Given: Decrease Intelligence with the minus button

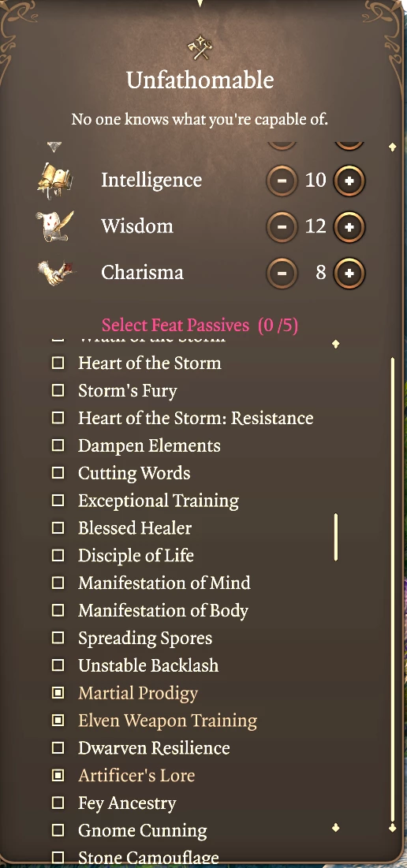Looking at the screenshot, I should [x=282, y=181].
